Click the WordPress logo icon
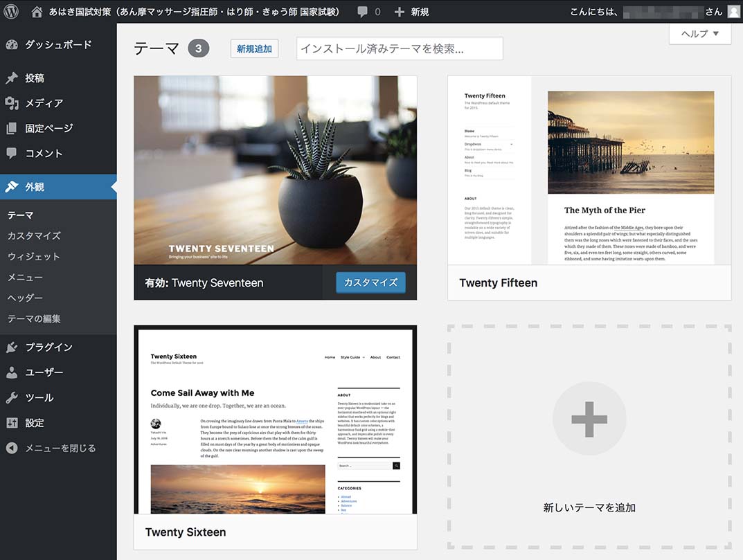 point(11,11)
